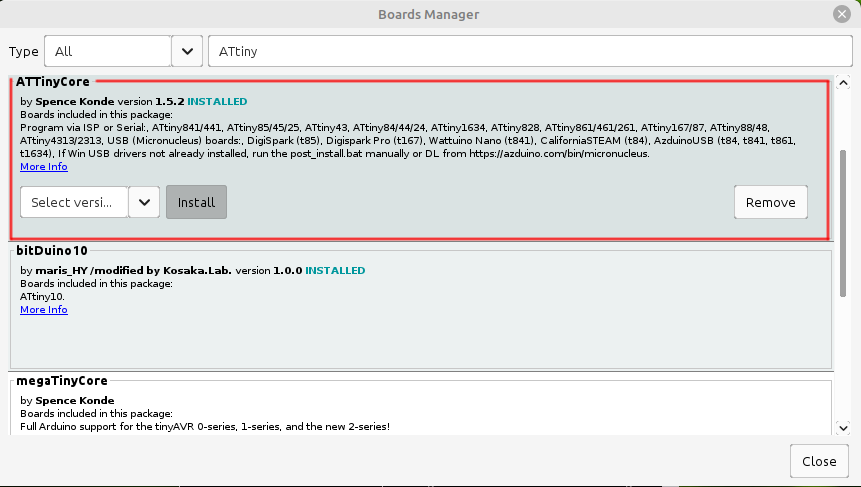Screen dimensions: 861x487
Task: Focus the search field containing ATtiny
Action: (x=530, y=51)
